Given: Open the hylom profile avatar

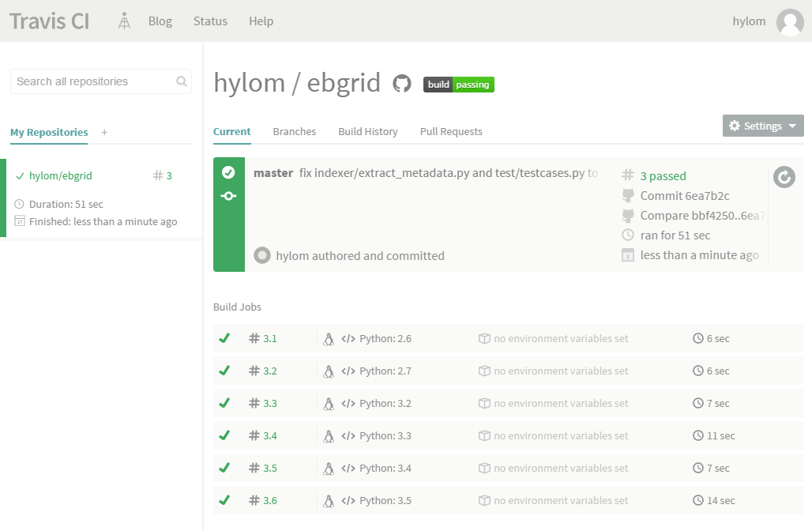Looking at the screenshot, I should pos(790,22).
